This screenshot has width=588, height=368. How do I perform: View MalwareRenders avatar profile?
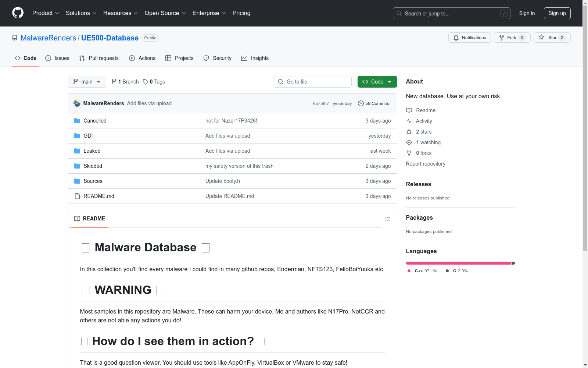(77, 103)
